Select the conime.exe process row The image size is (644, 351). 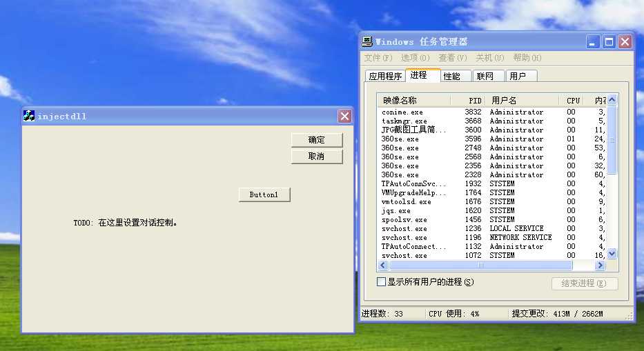tap(492, 112)
